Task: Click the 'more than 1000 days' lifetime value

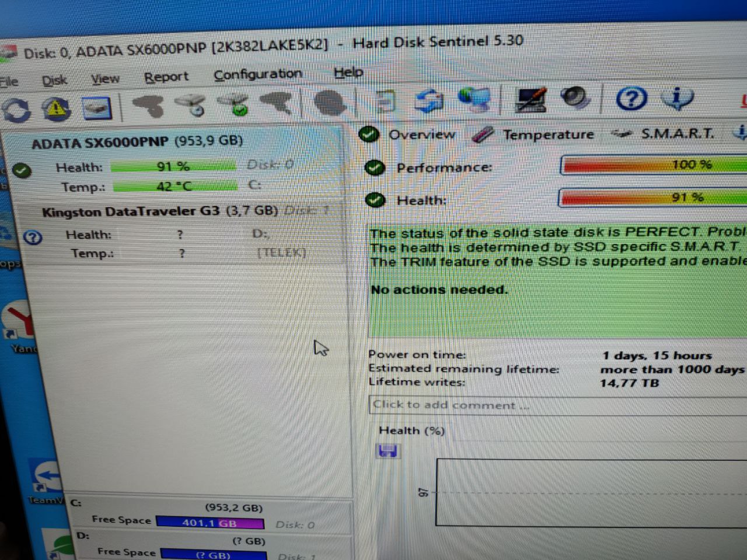Action: [672, 369]
